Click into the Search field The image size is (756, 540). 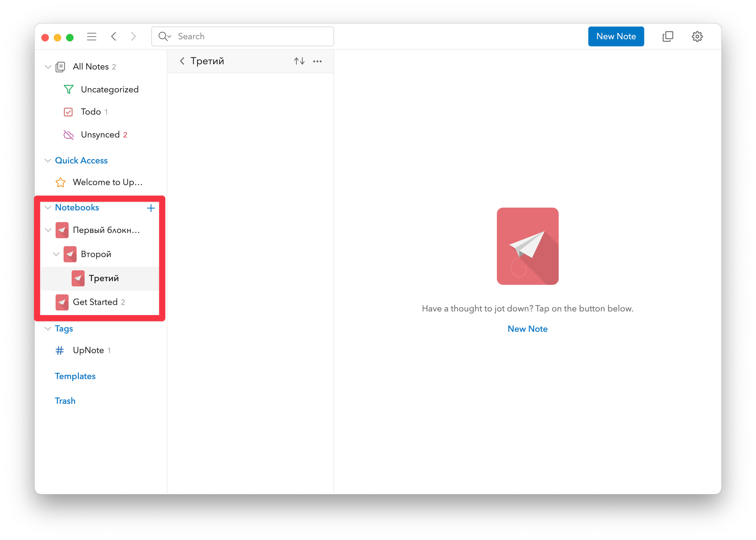click(249, 36)
